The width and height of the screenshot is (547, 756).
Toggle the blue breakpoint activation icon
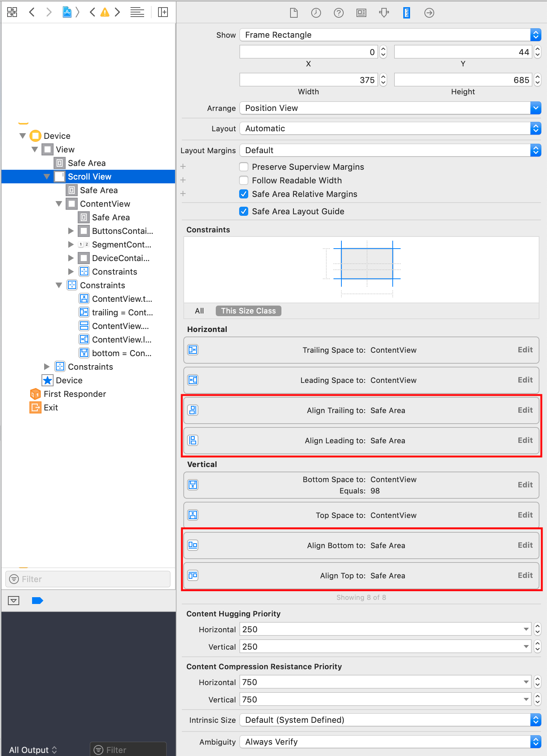[38, 601]
